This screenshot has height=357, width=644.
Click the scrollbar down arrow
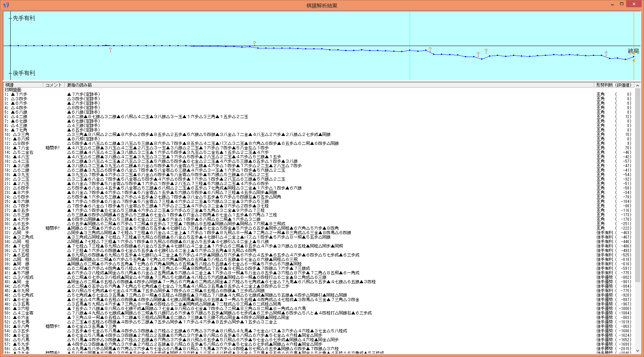pyautogui.click(x=637, y=350)
